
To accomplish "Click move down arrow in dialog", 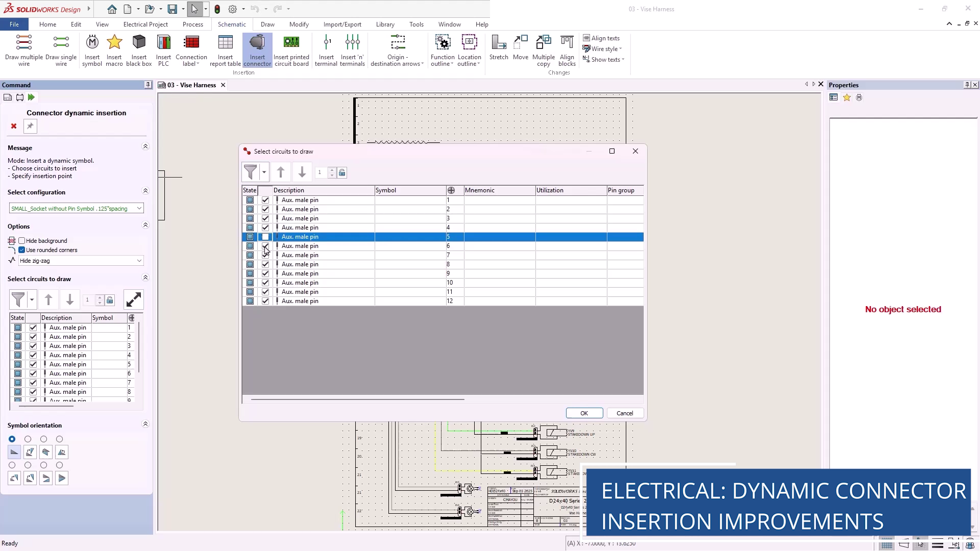I will tap(302, 172).
